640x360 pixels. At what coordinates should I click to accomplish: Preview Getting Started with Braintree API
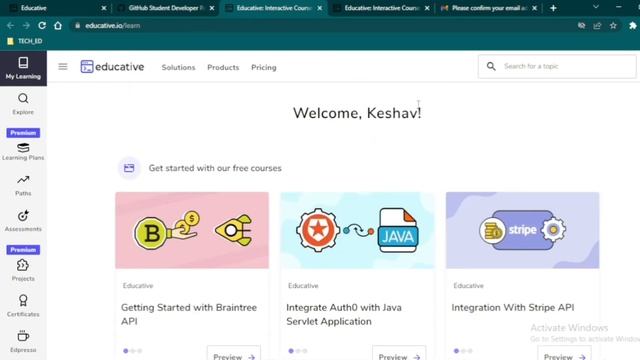pos(234,354)
